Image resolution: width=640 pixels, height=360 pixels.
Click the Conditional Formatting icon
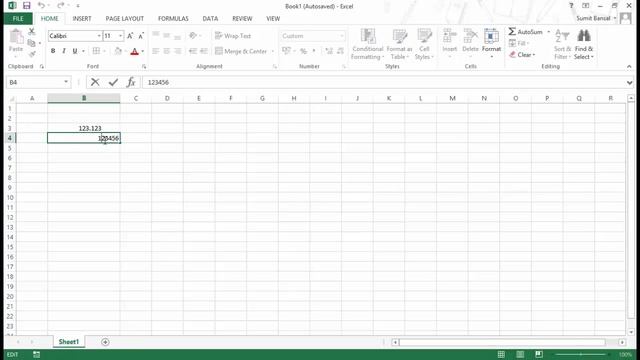point(368,36)
